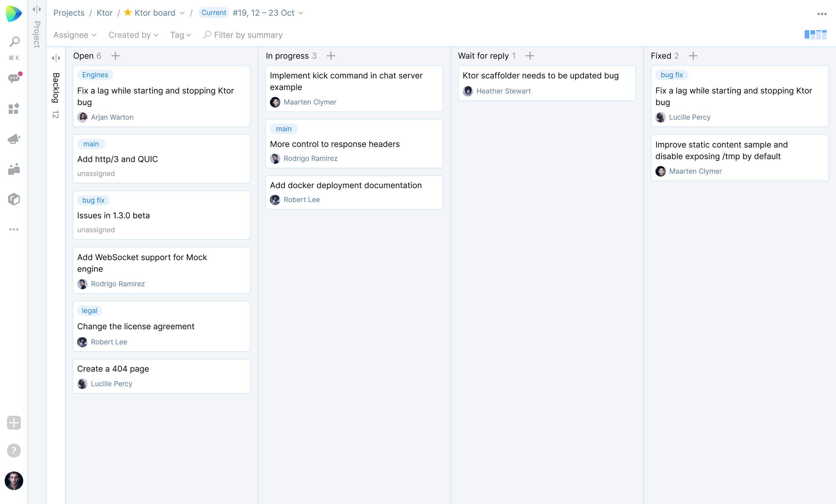Open the Assignee filter dropdown
This screenshot has height=504, width=836.
click(75, 35)
